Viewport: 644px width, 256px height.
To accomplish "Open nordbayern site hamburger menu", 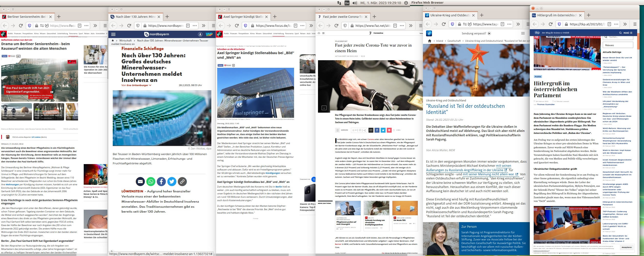I will point(113,34).
